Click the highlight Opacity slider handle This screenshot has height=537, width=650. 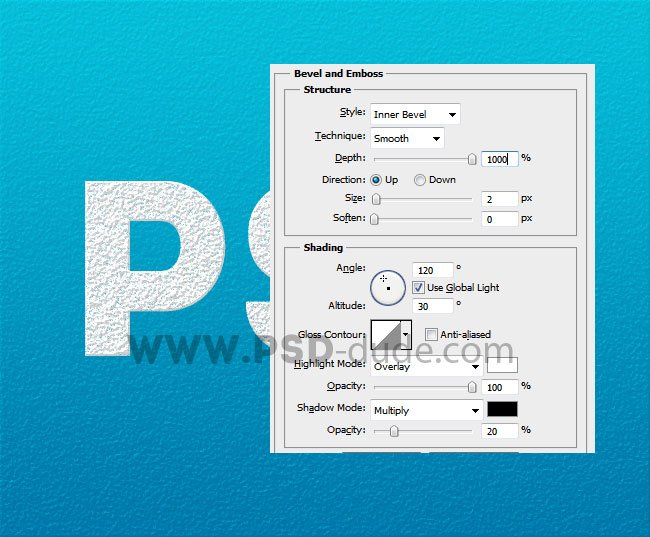(x=472, y=387)
